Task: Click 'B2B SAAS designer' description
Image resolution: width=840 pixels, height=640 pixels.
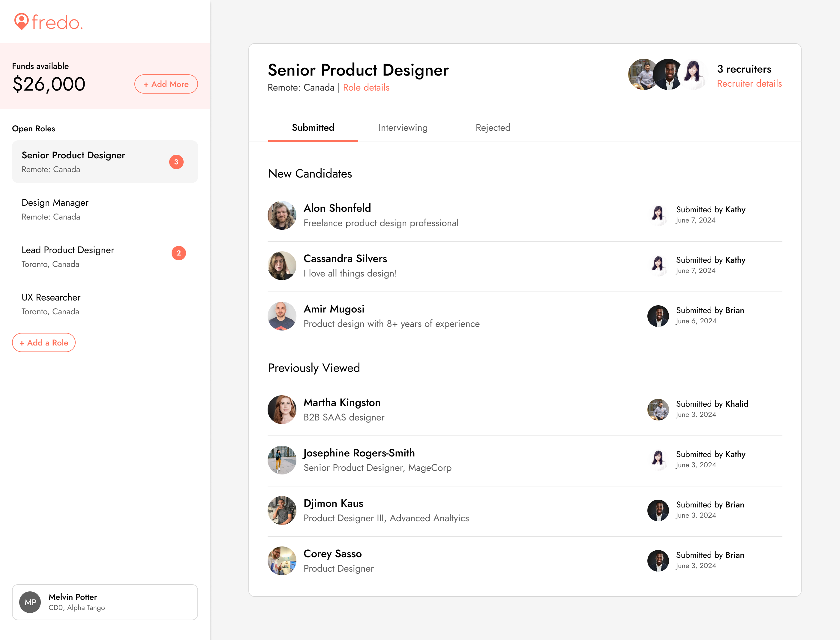Action: click(344, 417)
